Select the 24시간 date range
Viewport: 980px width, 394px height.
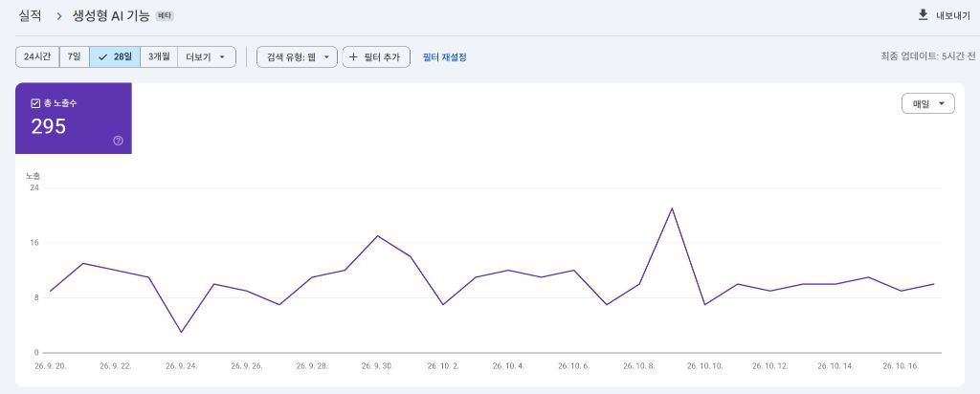tap(37, 56)
